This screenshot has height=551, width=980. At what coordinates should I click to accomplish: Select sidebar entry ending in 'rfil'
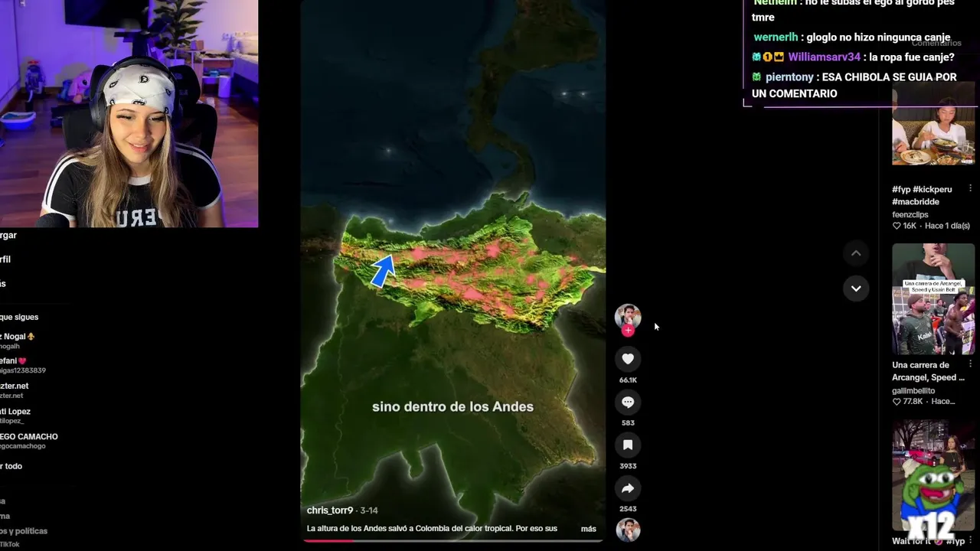coord(6,259)
